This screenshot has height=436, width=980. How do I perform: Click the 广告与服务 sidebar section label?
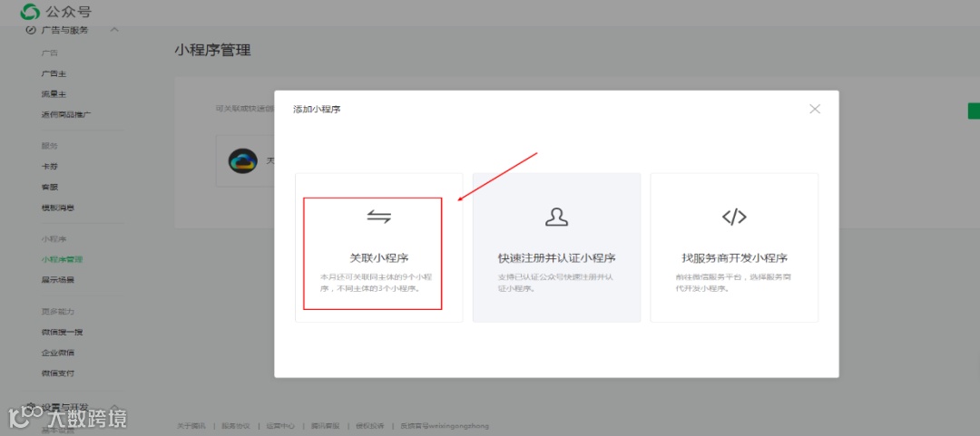[64, 30]
